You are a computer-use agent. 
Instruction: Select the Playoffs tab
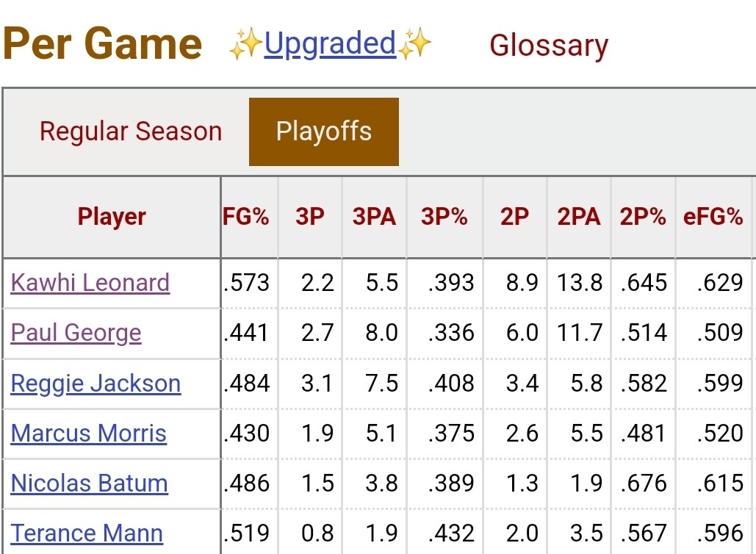324,132
